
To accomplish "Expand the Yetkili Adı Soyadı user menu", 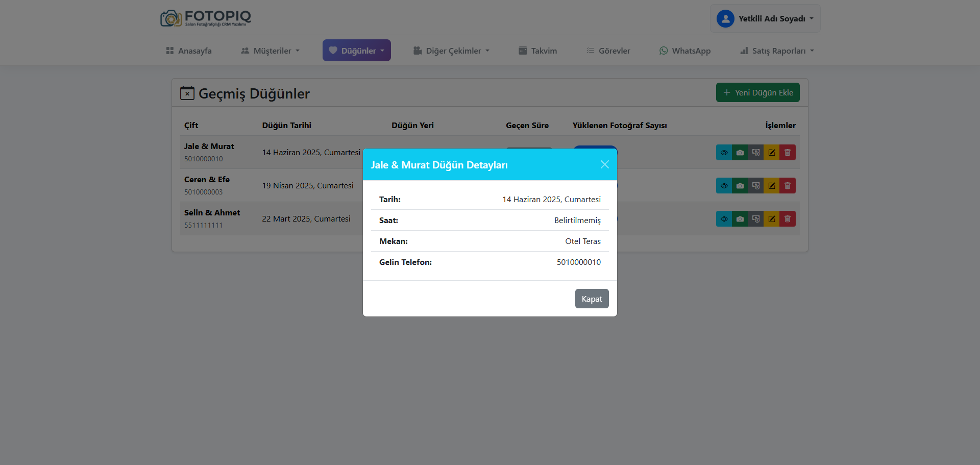I will click(765, 19).
